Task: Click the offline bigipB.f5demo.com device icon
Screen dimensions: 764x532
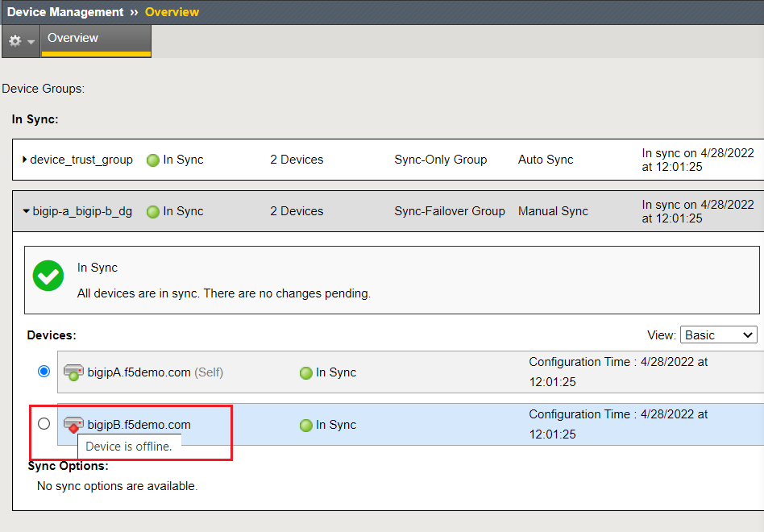Action: 73,425
